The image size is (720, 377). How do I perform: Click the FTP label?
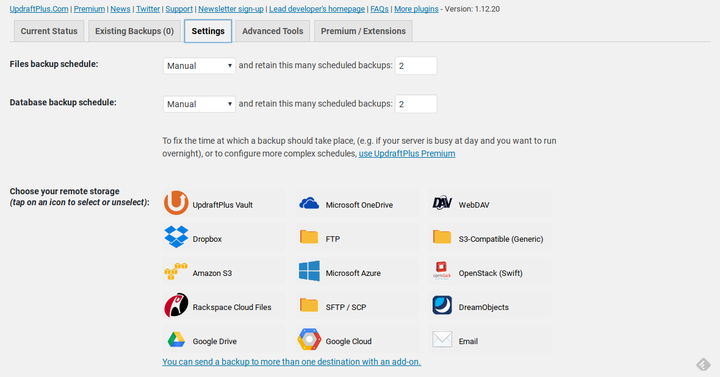(332, 239)
